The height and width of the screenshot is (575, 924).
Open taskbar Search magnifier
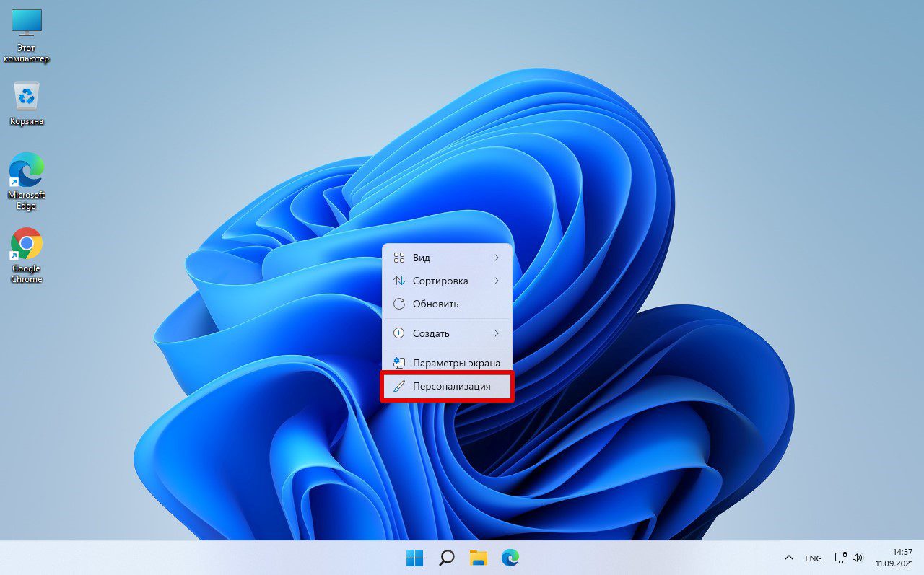click(x=447, y=558)
